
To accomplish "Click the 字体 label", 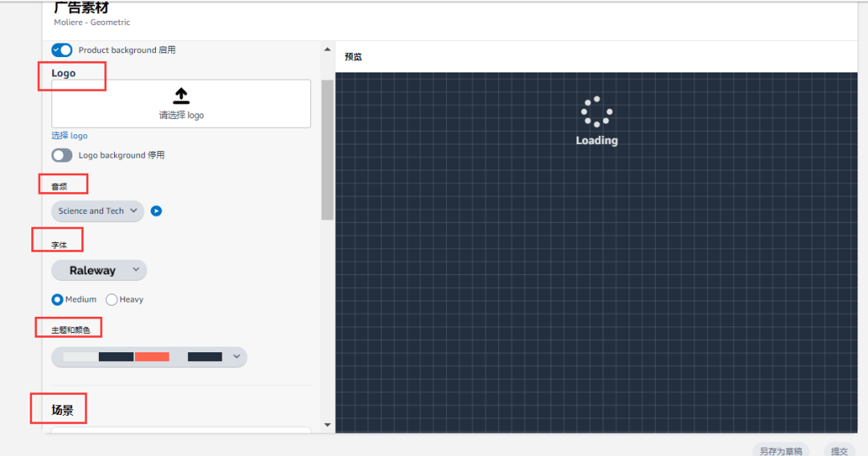I will 59,245.
